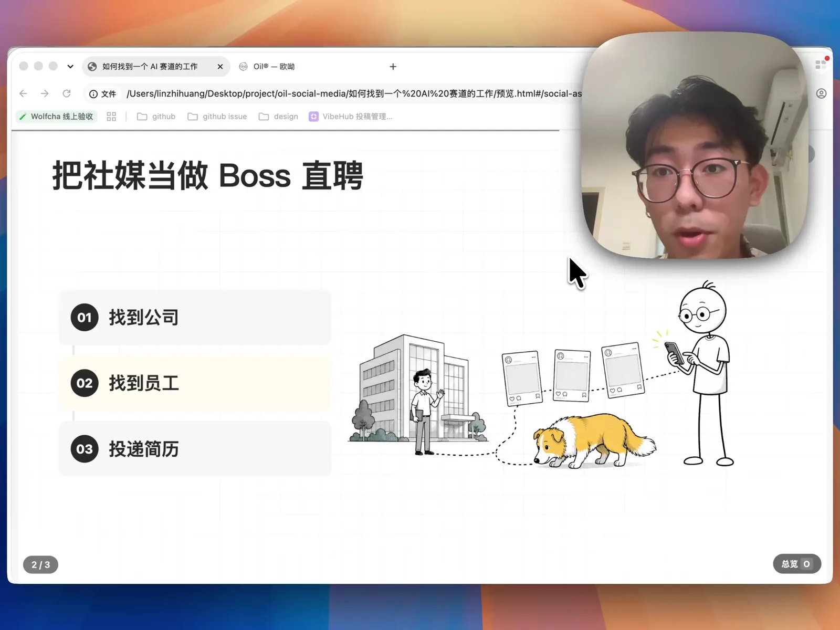Open the apps grid bookmark icon

111,117
